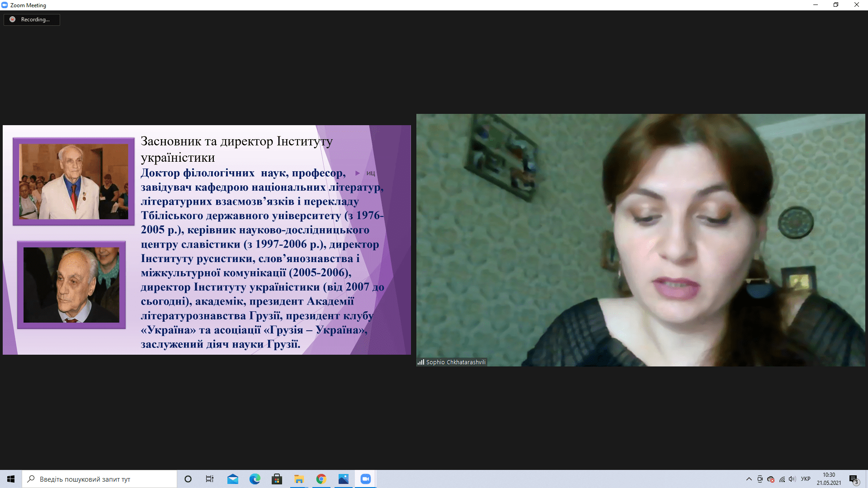
Task: Open OneDrive cloud error tray icon
Action: point(771,479)
